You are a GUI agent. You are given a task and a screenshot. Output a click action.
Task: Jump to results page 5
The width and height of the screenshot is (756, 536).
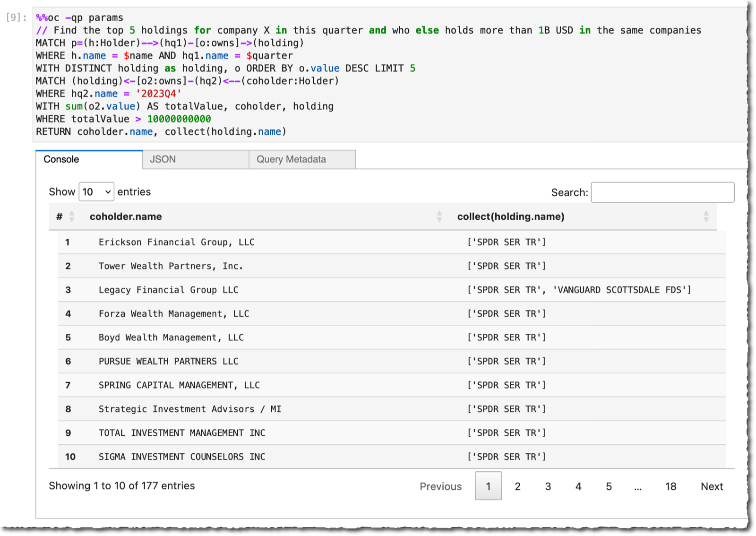tap(609, 486)
